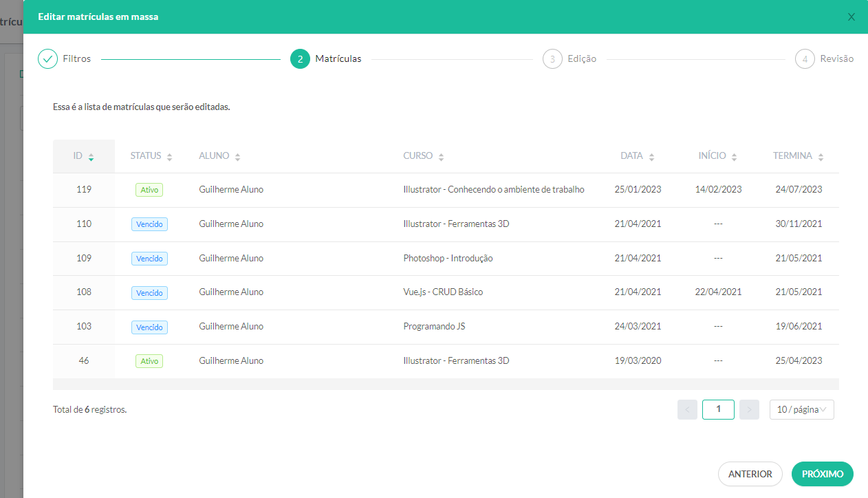Click the STATUS column header text
This screenshot has height=498, width=868.
pyautogui.click(x=146, y=156)
